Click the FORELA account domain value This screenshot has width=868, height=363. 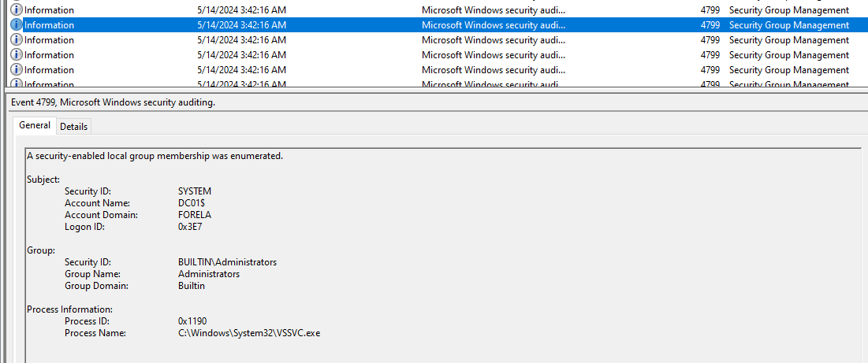point(195,215)
